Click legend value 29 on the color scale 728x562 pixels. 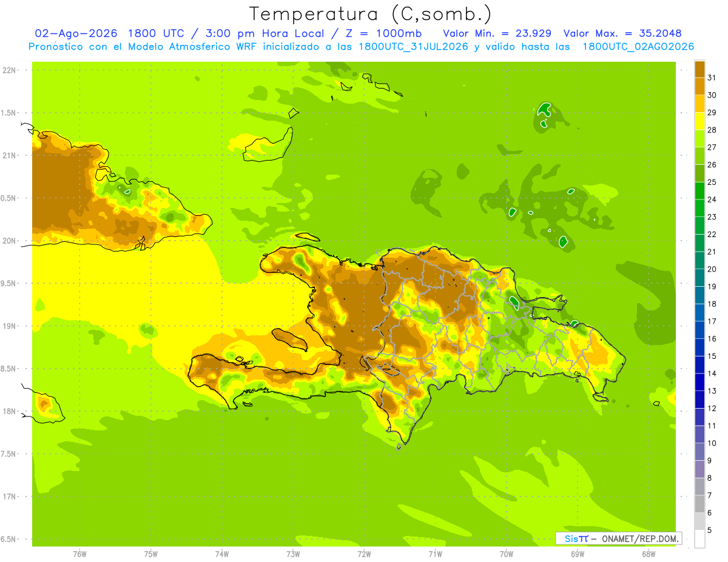point(712,113)
